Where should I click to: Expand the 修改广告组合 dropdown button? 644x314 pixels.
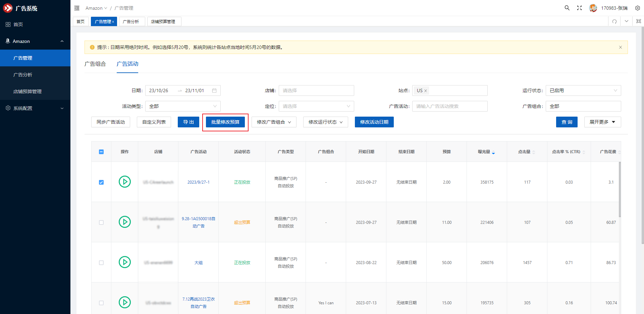274,122
